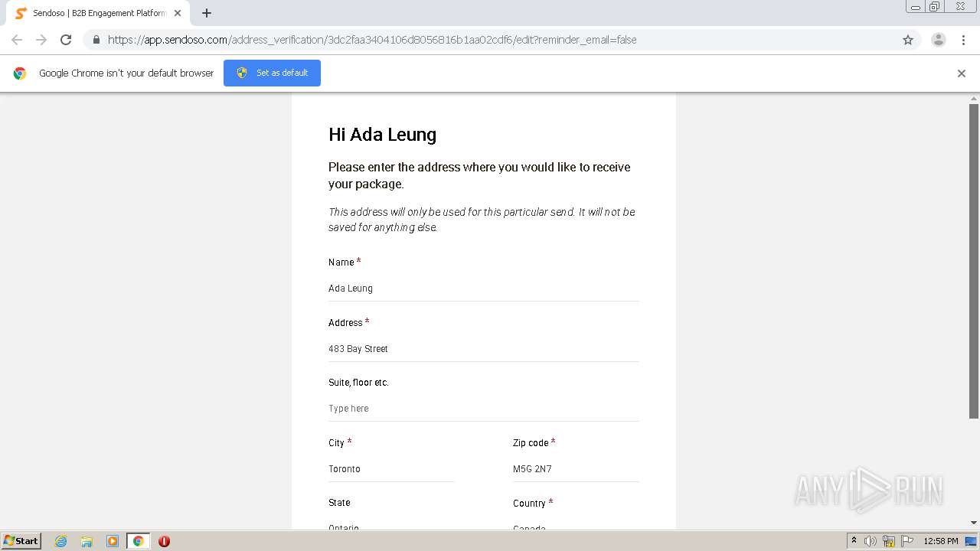Click the network tray icon

pyautogui.click(x=889, y=541)
